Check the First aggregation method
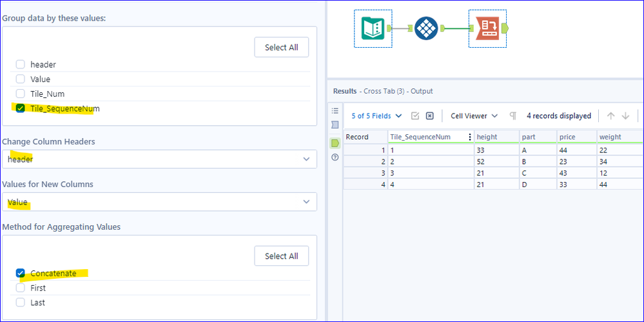 click(x=20, y=288)
